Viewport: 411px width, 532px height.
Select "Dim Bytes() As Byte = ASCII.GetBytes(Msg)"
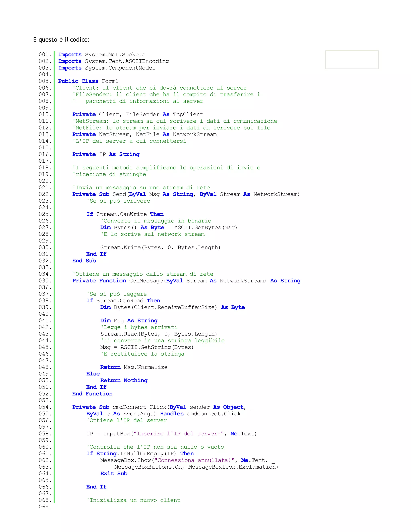pyautogui.click(x=169, y=227)
